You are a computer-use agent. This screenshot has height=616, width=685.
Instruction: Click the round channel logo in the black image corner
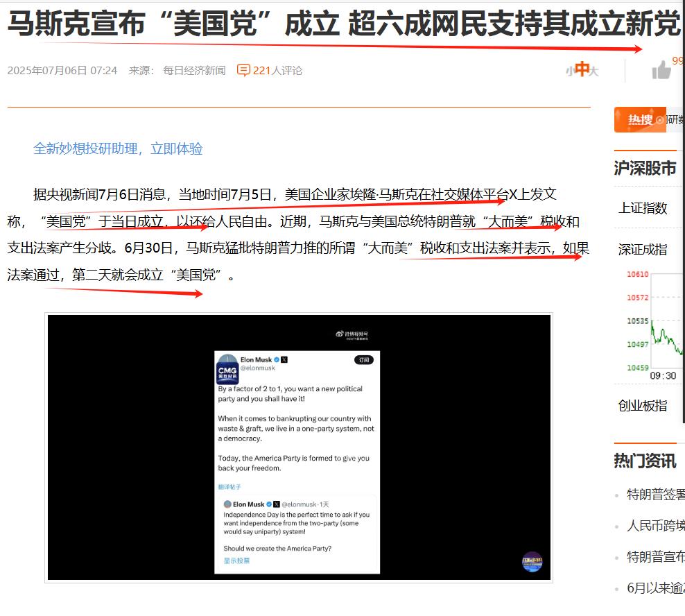532,561
